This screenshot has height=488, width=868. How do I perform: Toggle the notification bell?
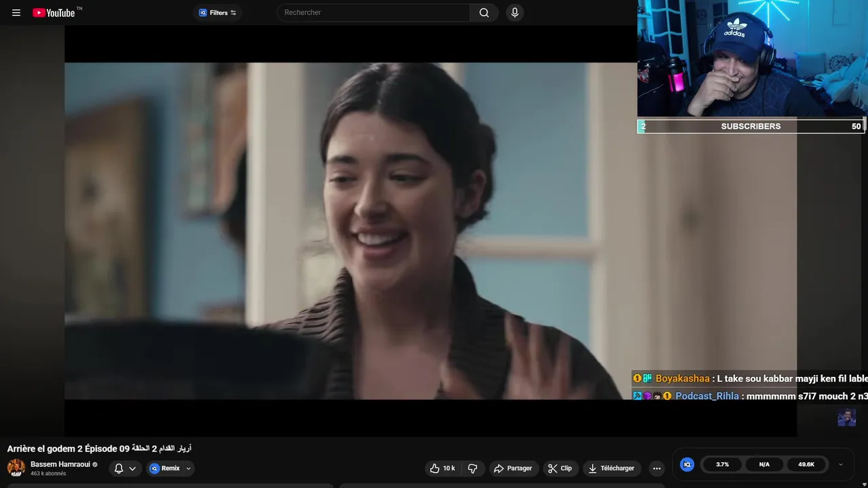[119, 468]
